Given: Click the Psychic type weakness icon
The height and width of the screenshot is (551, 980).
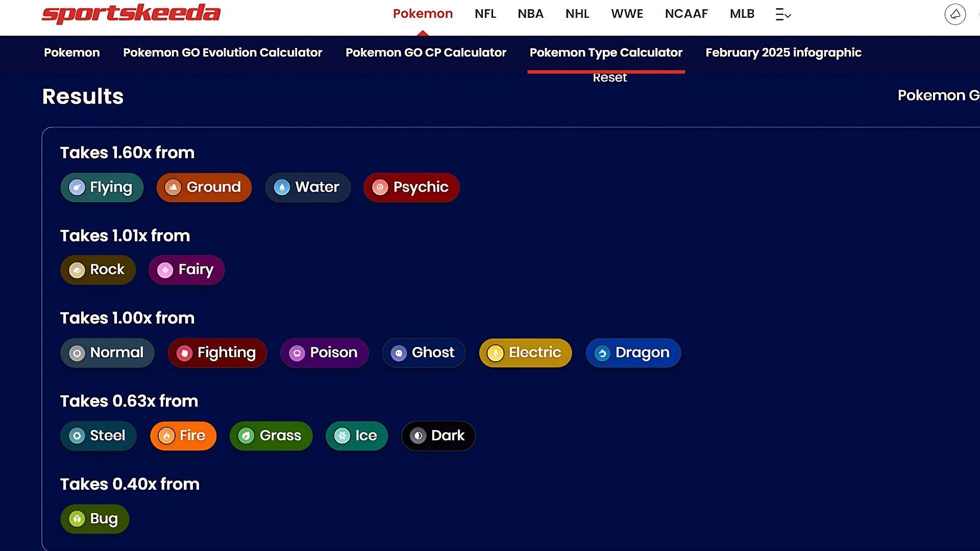Looking at the screenshot, I should coord(380,186).
